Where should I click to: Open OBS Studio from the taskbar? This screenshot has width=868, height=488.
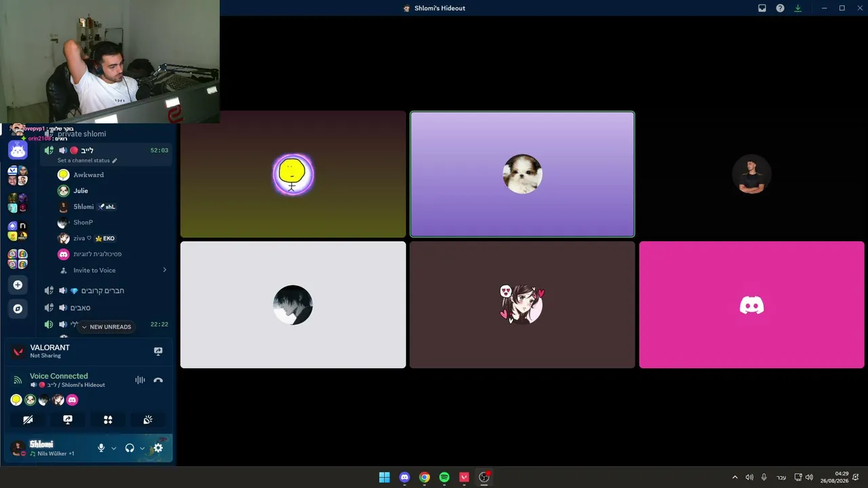pos(484,477)
